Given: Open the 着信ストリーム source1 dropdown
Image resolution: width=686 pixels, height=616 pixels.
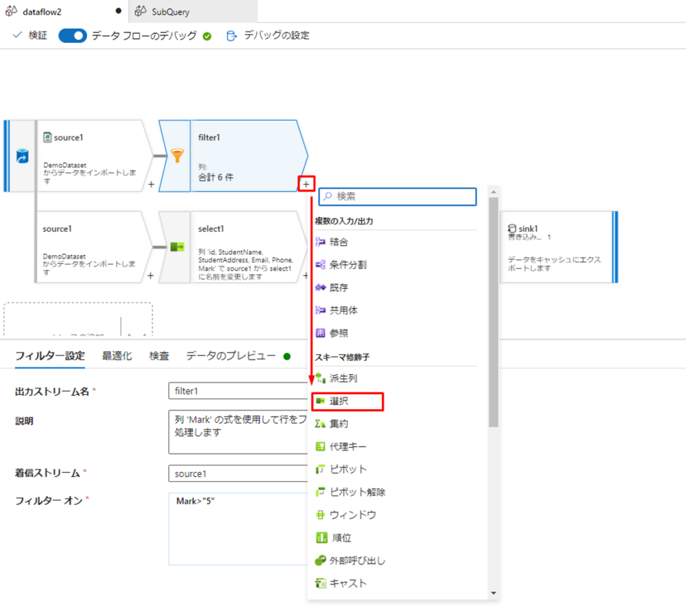Looking at the screenshot, I should (x=238, y=473).
